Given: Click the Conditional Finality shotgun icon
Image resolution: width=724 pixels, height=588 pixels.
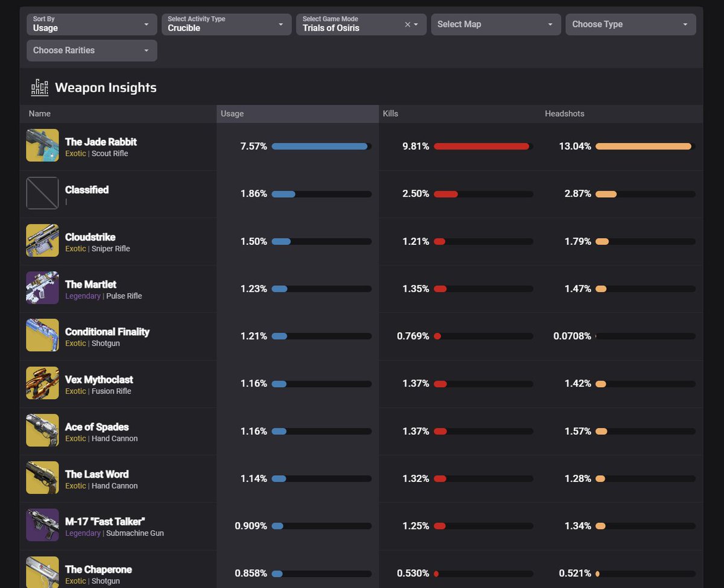Looking at the screenshot, I should click(42, 335).
